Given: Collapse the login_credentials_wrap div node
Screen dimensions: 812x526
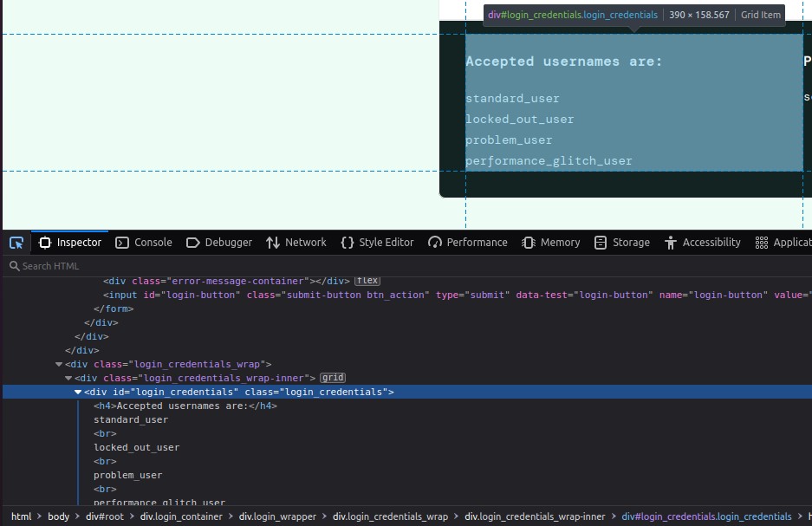Looking at the screenshot, I should tap(59, 365).
